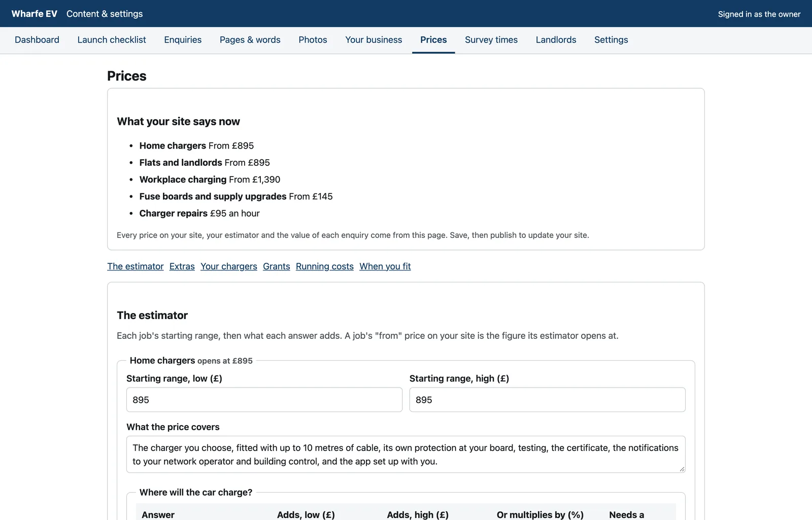Open the Launch checklist tab
Image resolution: width=812 pixels, height=520 pixels.
112,40
